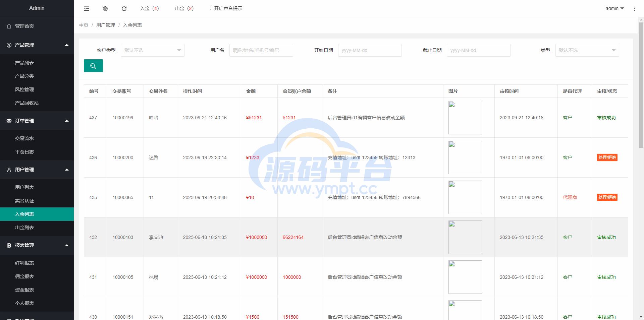The width and height of the screenshot is (644, 320).
Task: Toggle the sidebar collapse menu icon
Action: point(87,9)
